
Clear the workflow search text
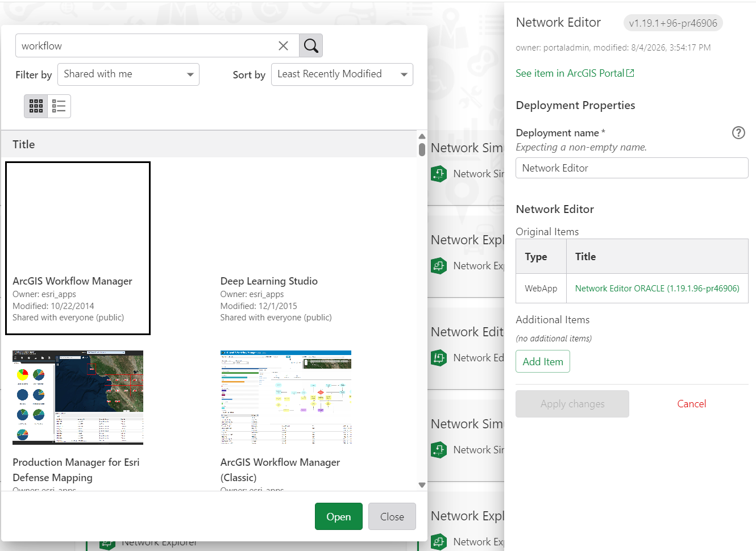pyautogui.click(x=283, y=46)
